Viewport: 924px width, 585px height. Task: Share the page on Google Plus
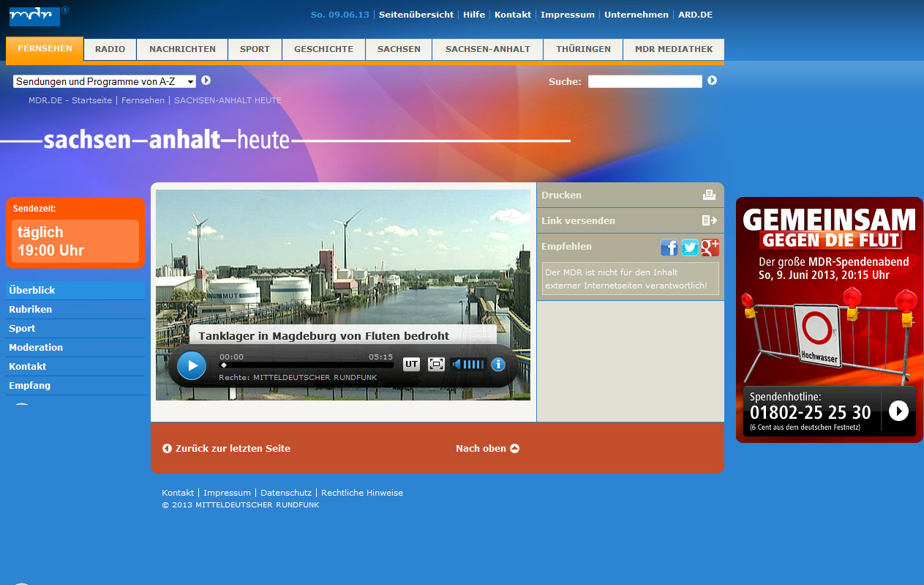tap(710, 247)
